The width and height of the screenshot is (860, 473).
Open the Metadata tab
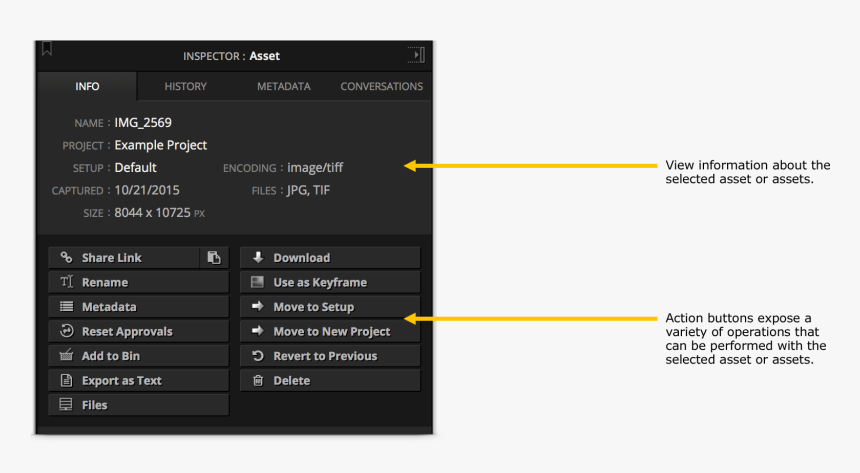[x=283, y=87]
